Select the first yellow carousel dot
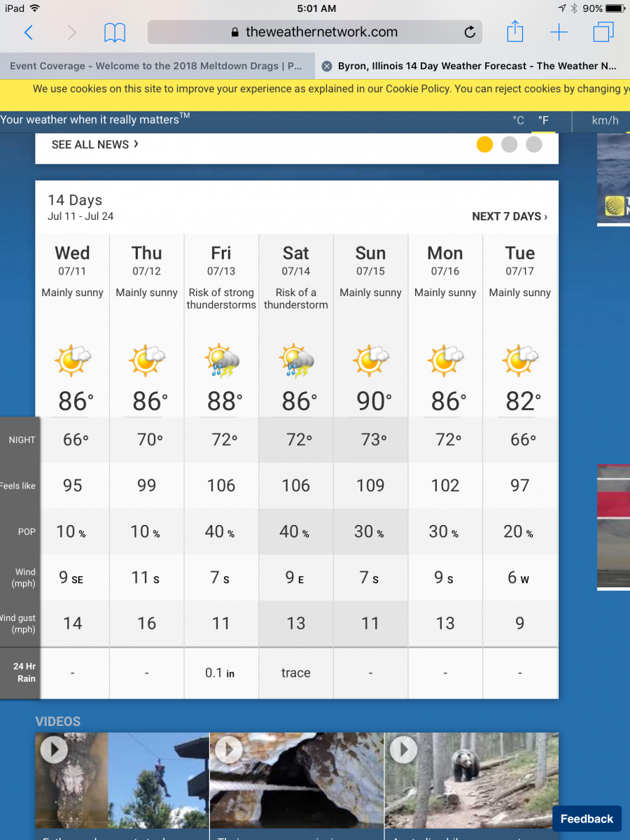Viewport: 630px width, 840px height. [484, 144]
